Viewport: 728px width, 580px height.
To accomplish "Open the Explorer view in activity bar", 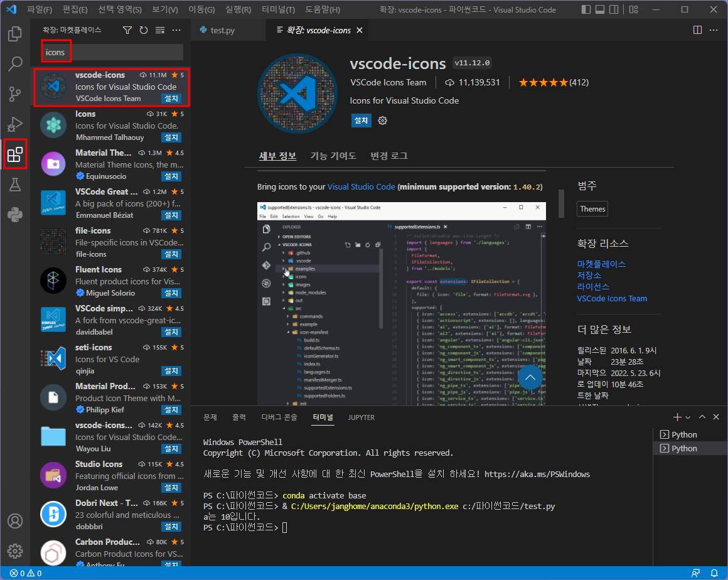I will coord(15,33).
